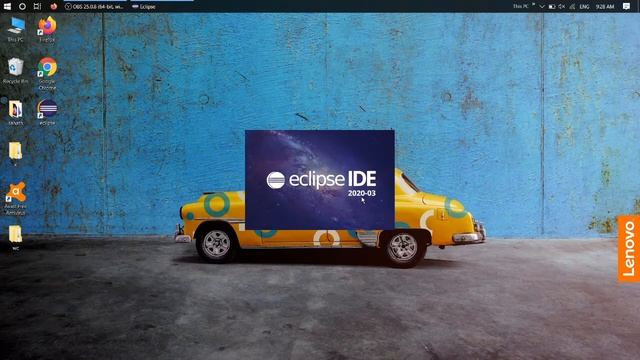Click the Firefox icon pinned in taskbar

tap(53, 7)
